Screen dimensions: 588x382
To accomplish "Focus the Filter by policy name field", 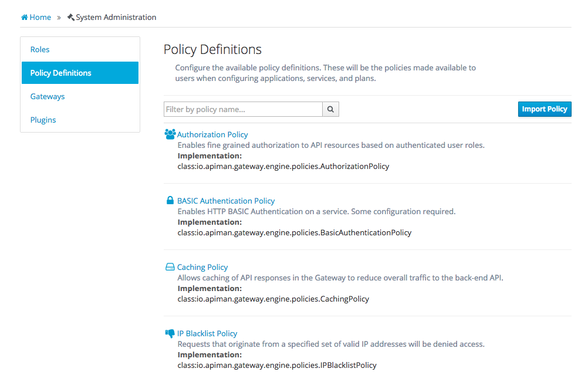I will pos(243,109).
